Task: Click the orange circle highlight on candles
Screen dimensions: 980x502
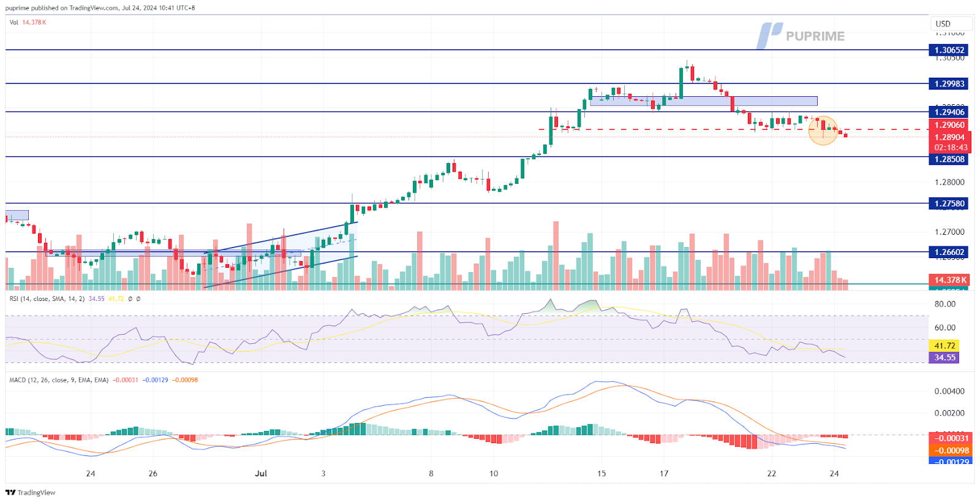Action: coord(823,131)
